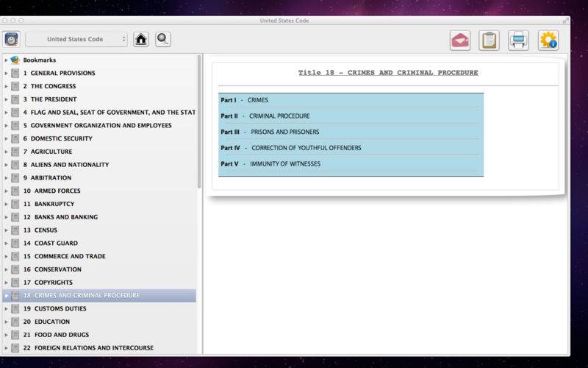Screen dimensions: 588x368
Task: Select 17 COPYRIGHTS title
Action: pos(48,283)
